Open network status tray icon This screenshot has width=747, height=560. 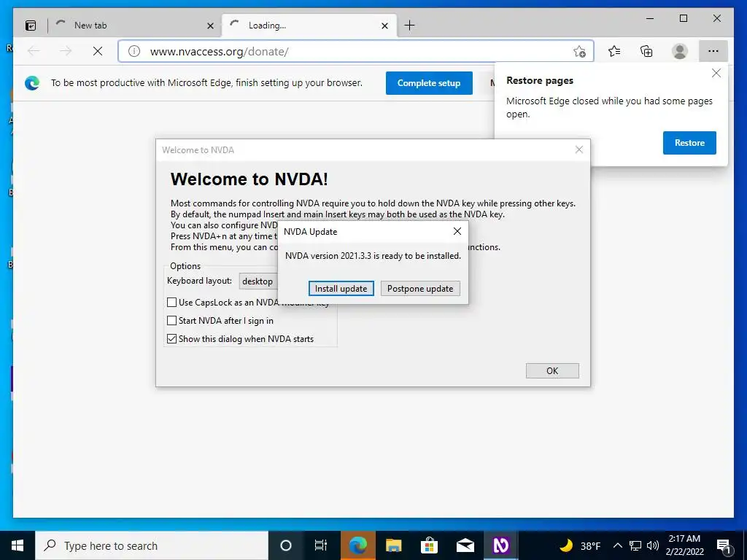click(635, 545)
